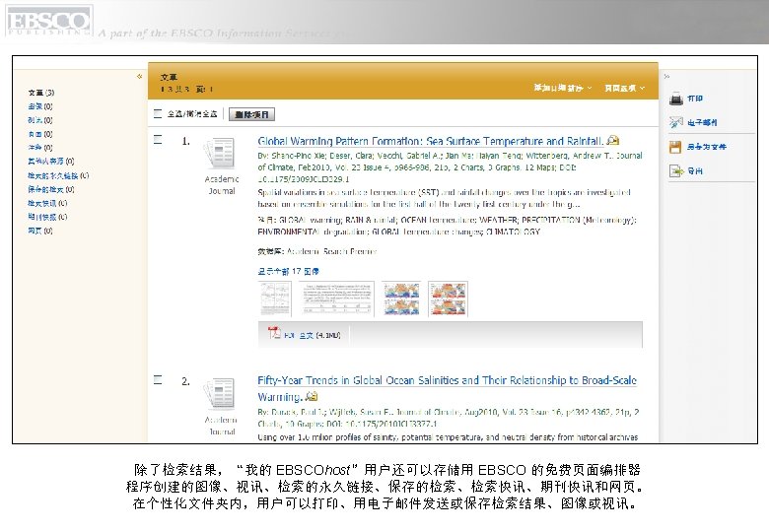Select 页面 (0) in the folder list

point(40,134)
